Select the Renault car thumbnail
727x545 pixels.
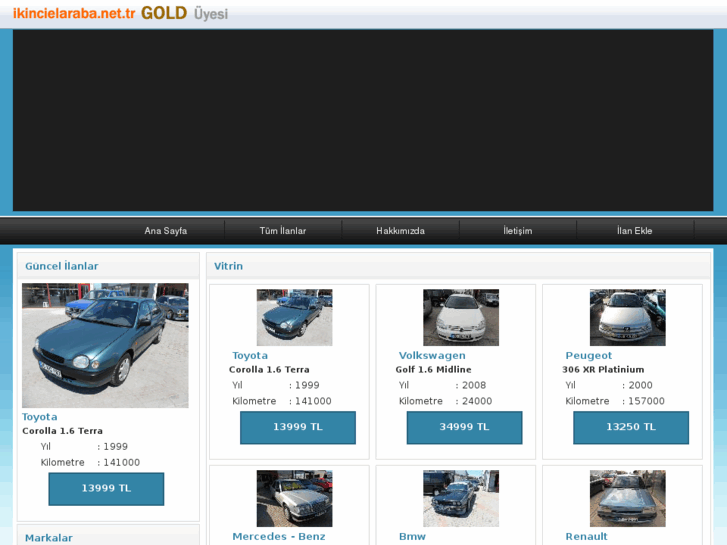pyautogui.click(x=627, y=498)
